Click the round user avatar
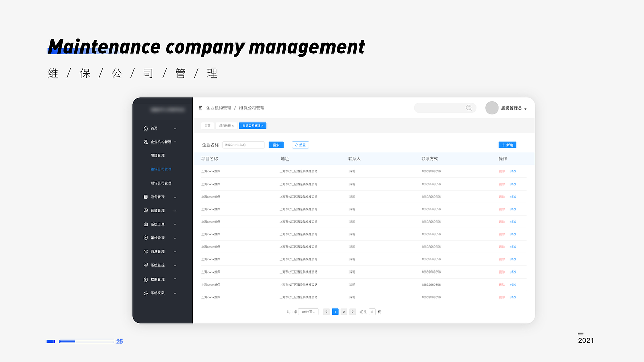Image resolution: width=644 pixels, height=362 pixels. [x=492, y=108]
